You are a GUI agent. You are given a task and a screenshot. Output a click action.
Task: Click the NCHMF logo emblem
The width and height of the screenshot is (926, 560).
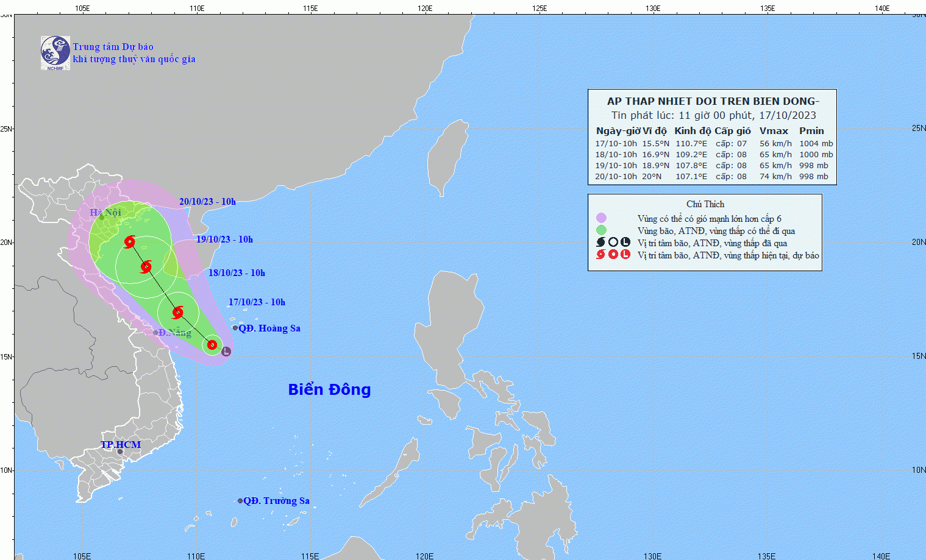point(55,52)
